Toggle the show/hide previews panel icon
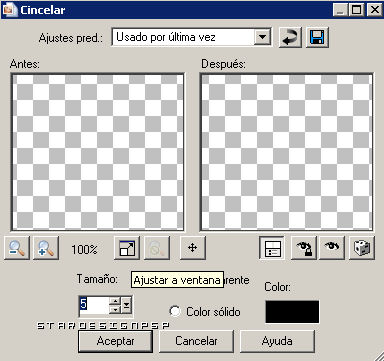Viewport: 384px width, 361px height. (x=272, y=248)
